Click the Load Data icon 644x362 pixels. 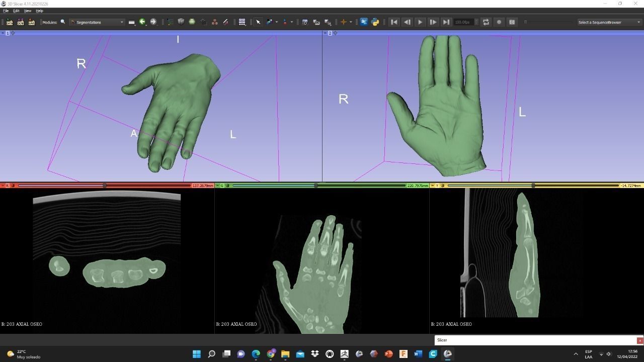[9, 22]
